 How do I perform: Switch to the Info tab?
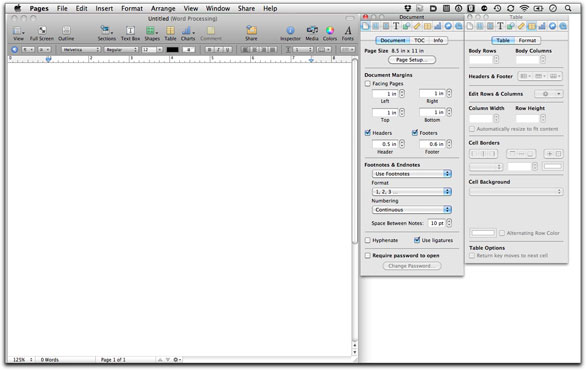click(438, 40)
